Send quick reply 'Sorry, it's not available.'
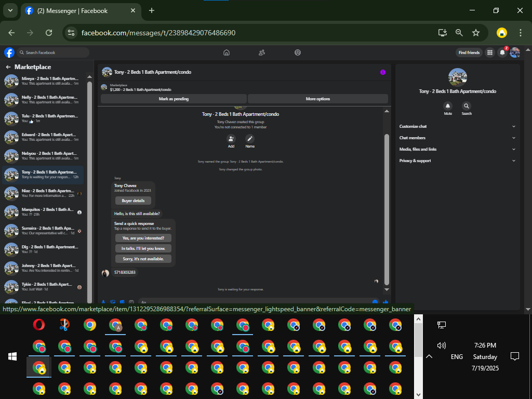The width and height of the screenshot is (532, 399). tap(143, 259)
